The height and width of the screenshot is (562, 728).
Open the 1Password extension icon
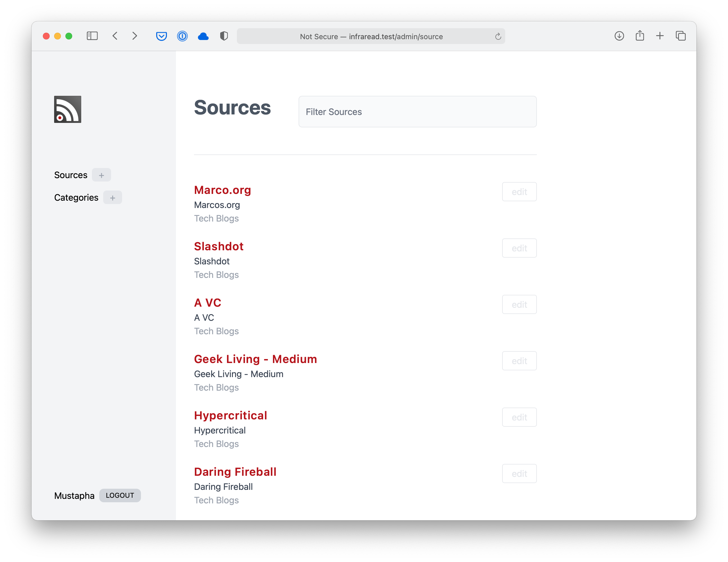(182, 36)
